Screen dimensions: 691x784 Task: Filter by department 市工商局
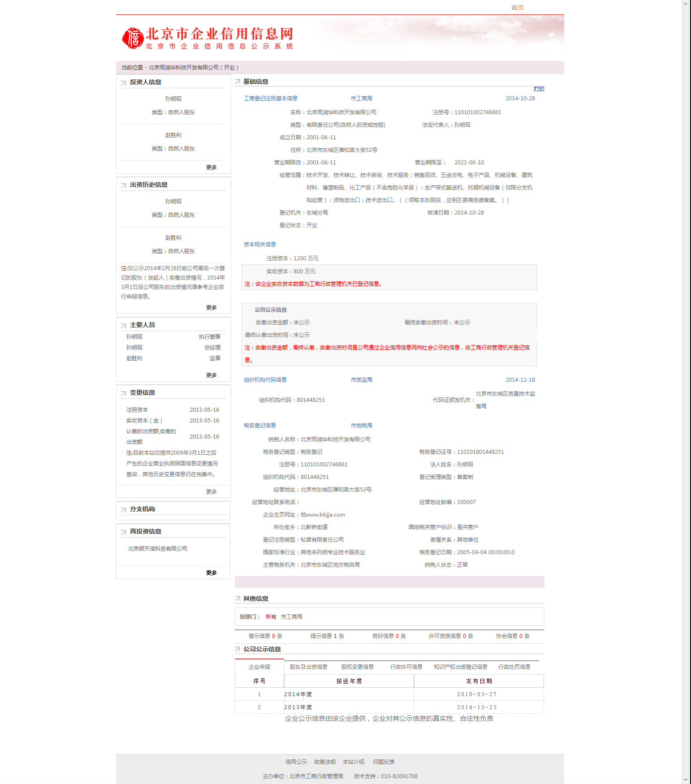[291, 617]
